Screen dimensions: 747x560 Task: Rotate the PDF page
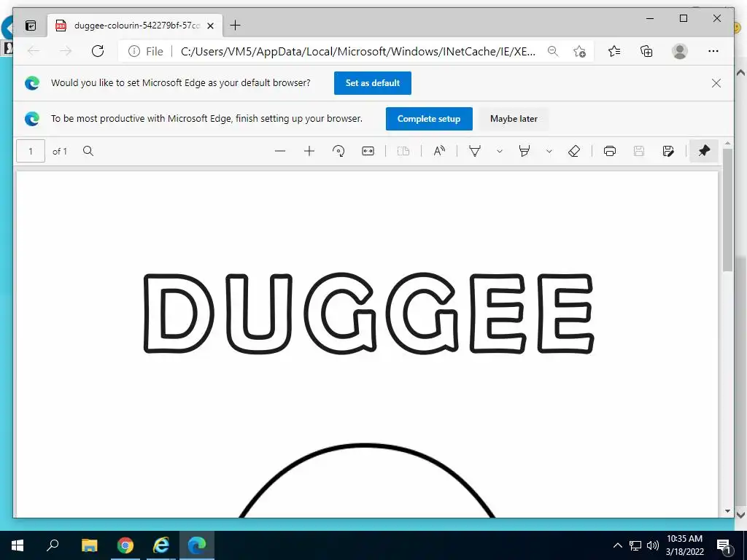click(338, 152)
